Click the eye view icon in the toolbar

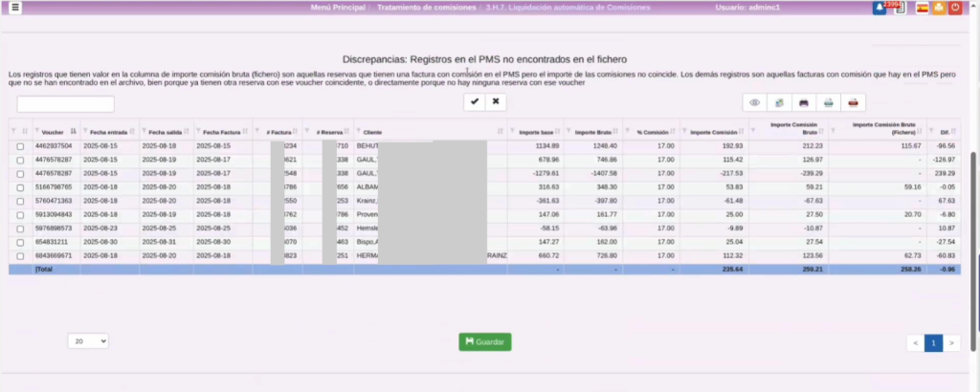(755, 102)
